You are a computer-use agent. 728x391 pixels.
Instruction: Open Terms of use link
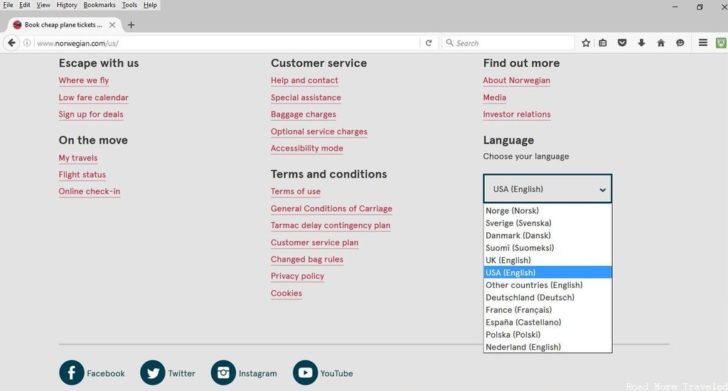pos(295,191)
